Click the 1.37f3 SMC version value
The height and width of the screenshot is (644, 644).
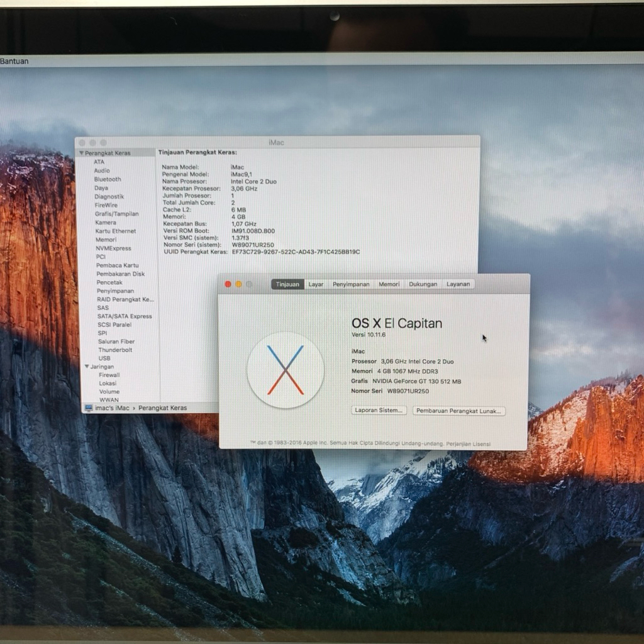tap(240, 238)
